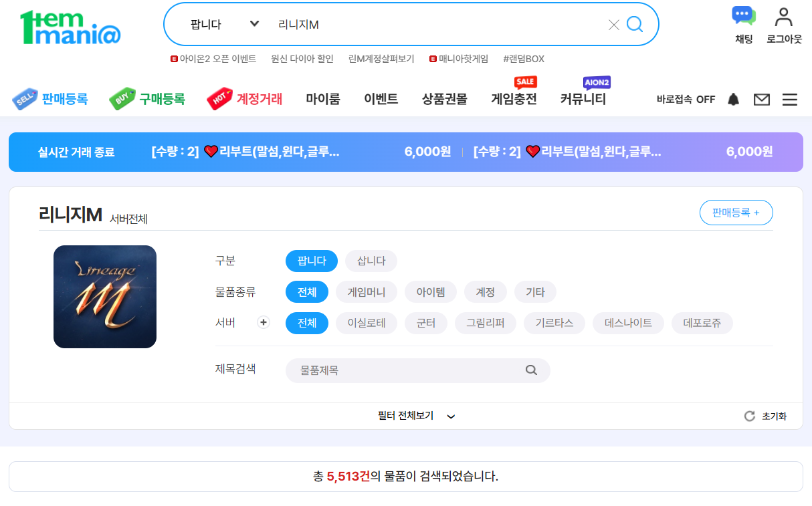Screen dimensions: 812x506
Task: Select 데포로쥬 server
Action: pyautogui.click(x=702, y=323)
